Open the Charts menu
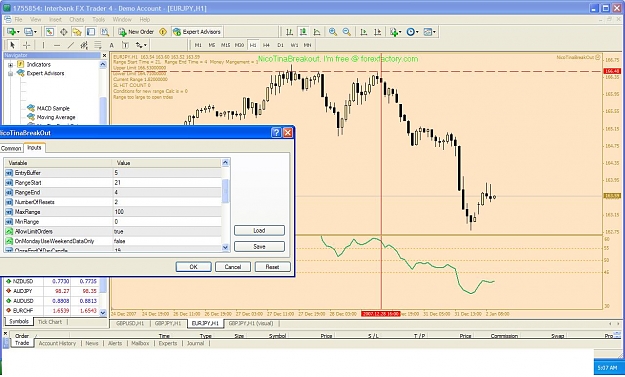Image resolution: width=625 pixels, height=377 pixels. pyautogui.click(x=77, y=20)
